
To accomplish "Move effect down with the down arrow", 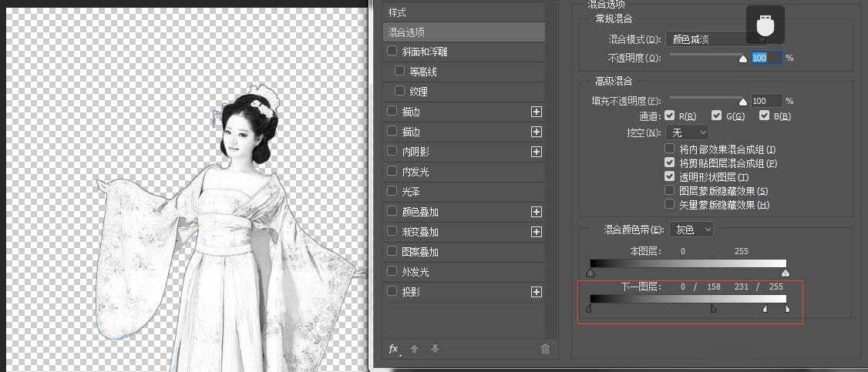I will [435, 349].
